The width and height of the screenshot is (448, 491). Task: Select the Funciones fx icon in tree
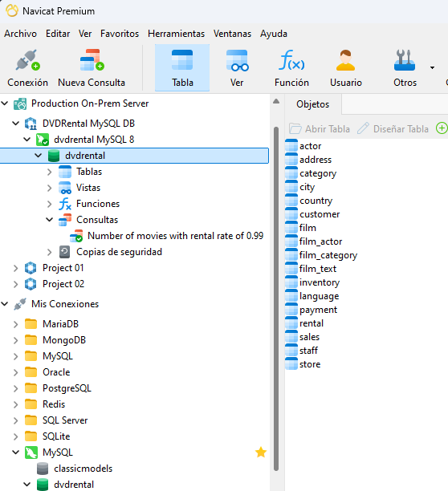point(65,204)
